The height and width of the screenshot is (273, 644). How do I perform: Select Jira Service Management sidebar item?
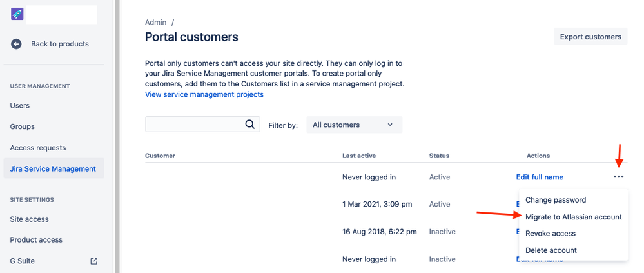coord(53,169)
